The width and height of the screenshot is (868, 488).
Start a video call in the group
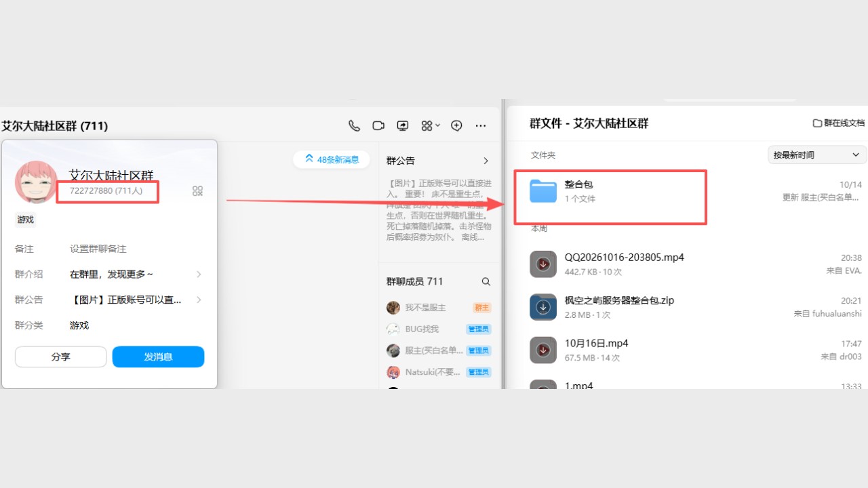pos(378,125)
